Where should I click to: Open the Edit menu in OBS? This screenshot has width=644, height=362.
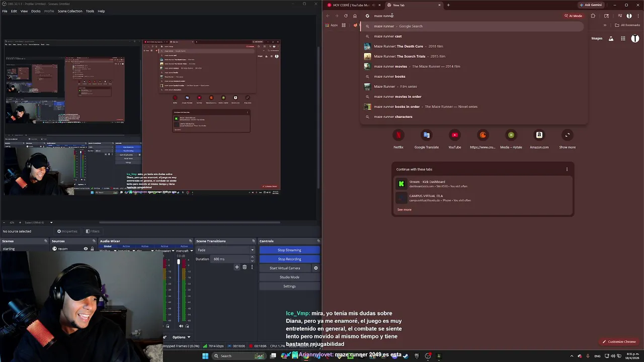click(14, 11)
